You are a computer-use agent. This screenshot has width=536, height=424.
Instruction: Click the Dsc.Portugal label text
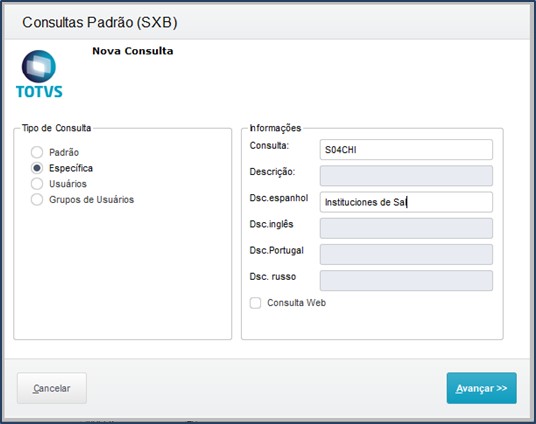pos(277,251)
